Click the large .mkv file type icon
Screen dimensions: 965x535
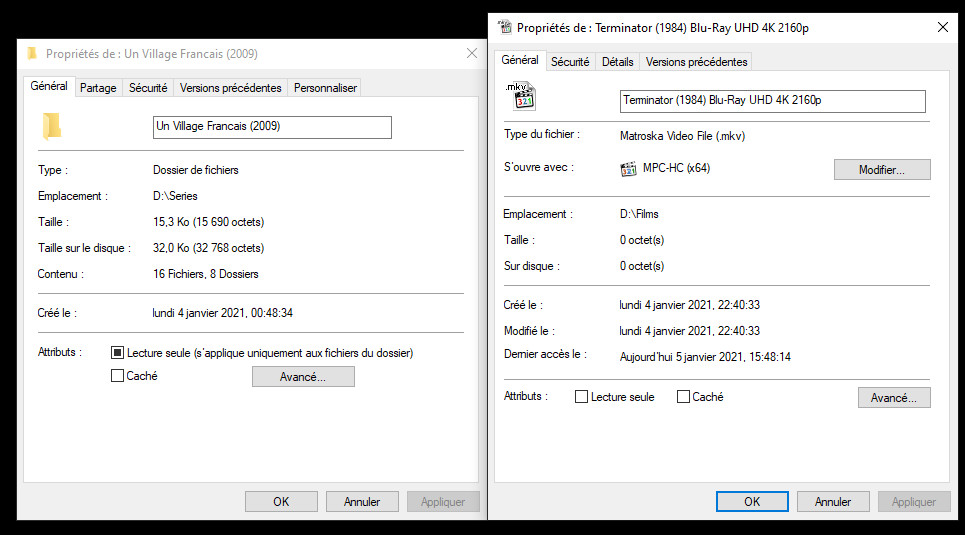point(521,96)
